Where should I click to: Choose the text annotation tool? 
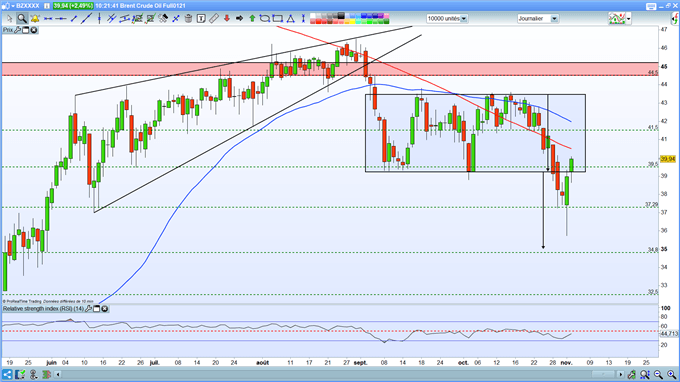click(x=201, y=18)
